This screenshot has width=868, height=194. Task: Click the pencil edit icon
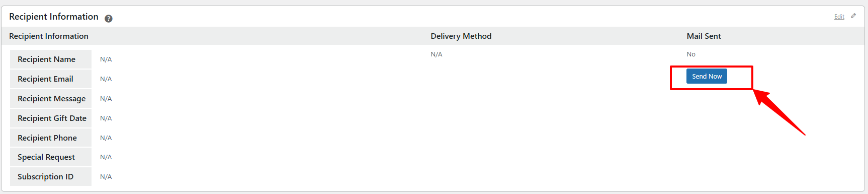pyautogui.click(x=853, y=16)
